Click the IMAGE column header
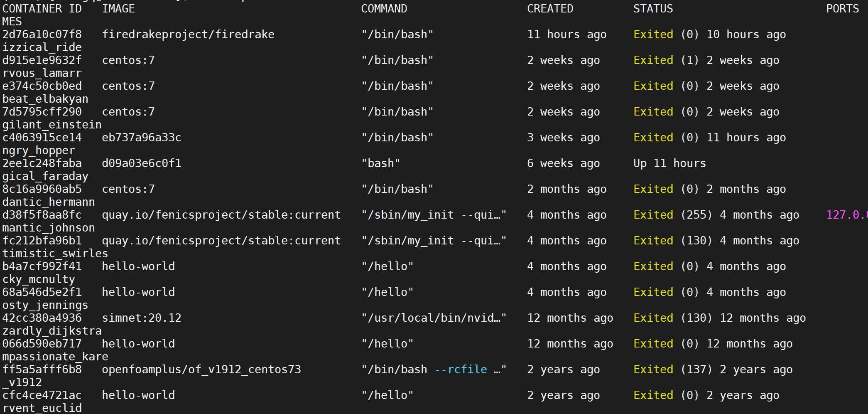 (x=118, y=8)
